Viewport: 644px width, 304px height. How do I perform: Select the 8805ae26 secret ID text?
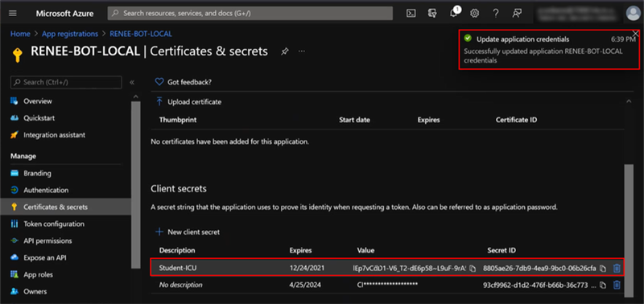click(539, 269)
